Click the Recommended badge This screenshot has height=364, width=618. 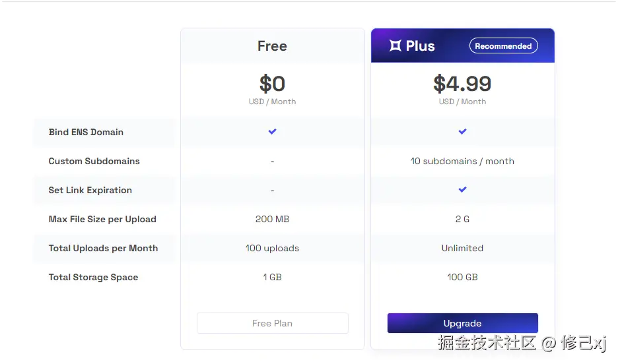503,46
